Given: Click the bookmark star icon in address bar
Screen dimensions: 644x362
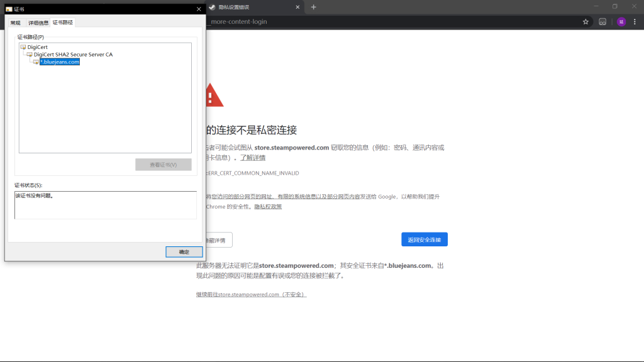Looking at the screenshot, I should [586, 21].
